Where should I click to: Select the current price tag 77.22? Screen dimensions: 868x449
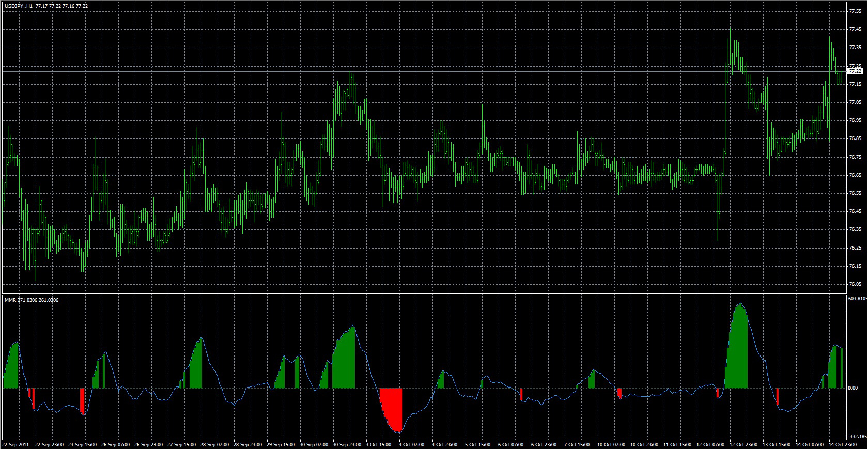(856, 71)
